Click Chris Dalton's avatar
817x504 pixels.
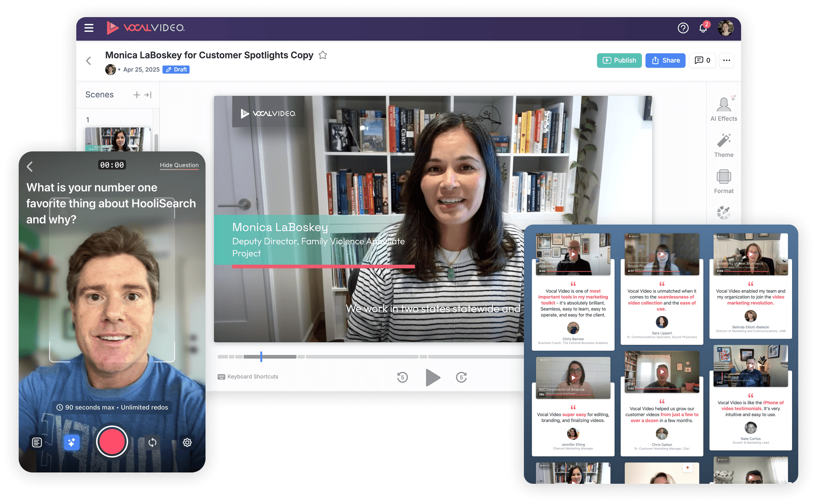pos(662,434)
